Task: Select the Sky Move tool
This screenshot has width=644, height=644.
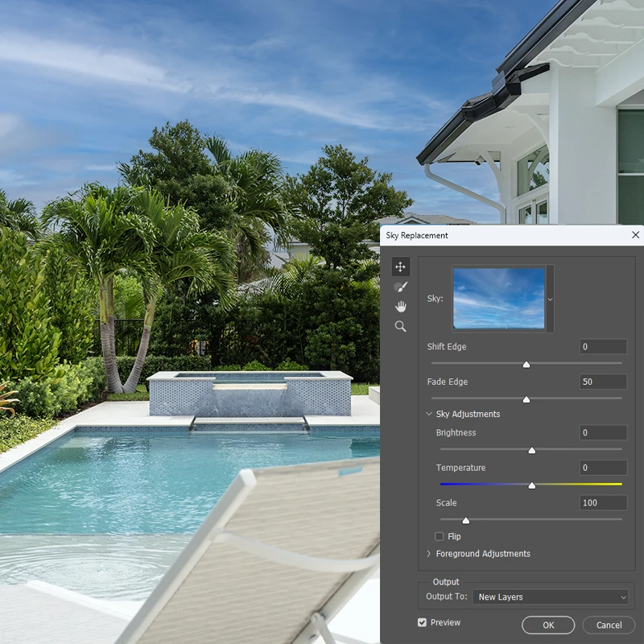Action: (400, 266)
